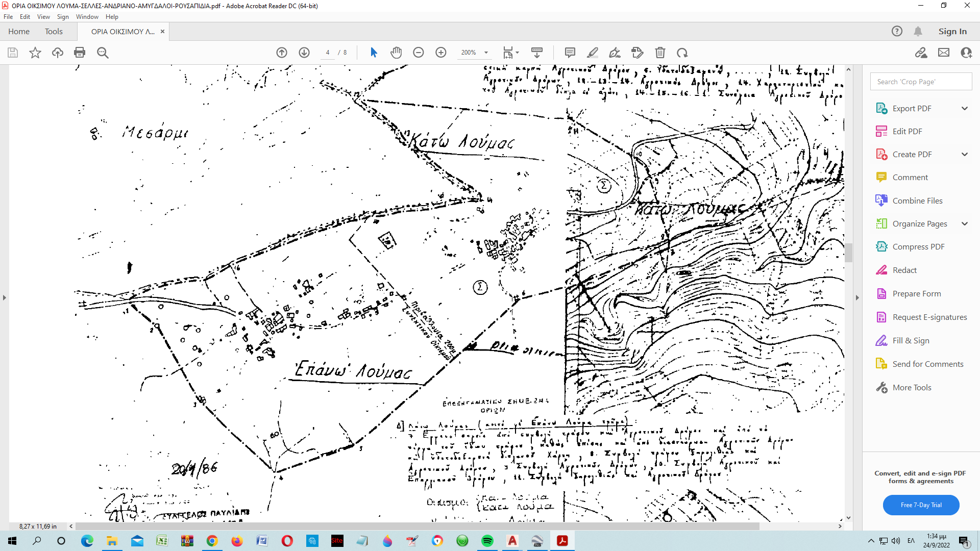The width and height of the screenshot is (980, 551).
Task: Expand the left navigation pane
Action: (x=5, y=297)
